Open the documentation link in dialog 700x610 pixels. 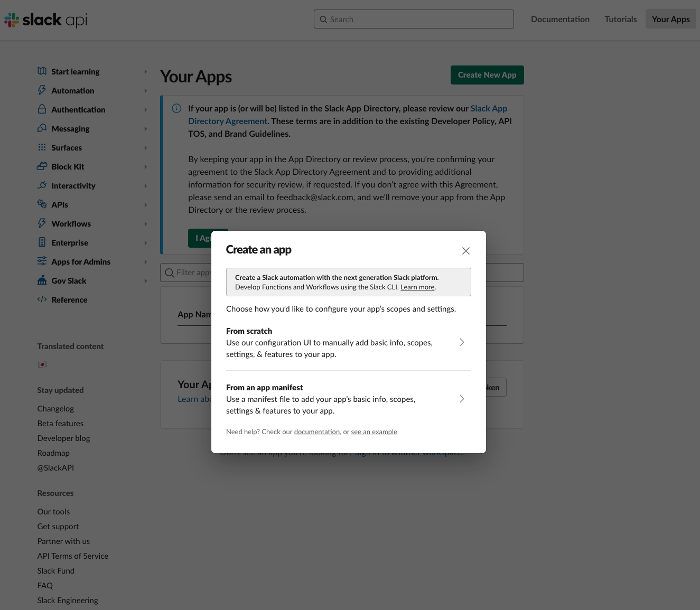coord(317,432)
